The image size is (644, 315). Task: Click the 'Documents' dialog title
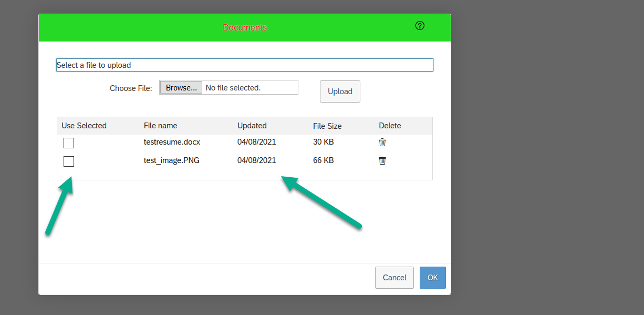pyautogui.click(x=245, y=27)
